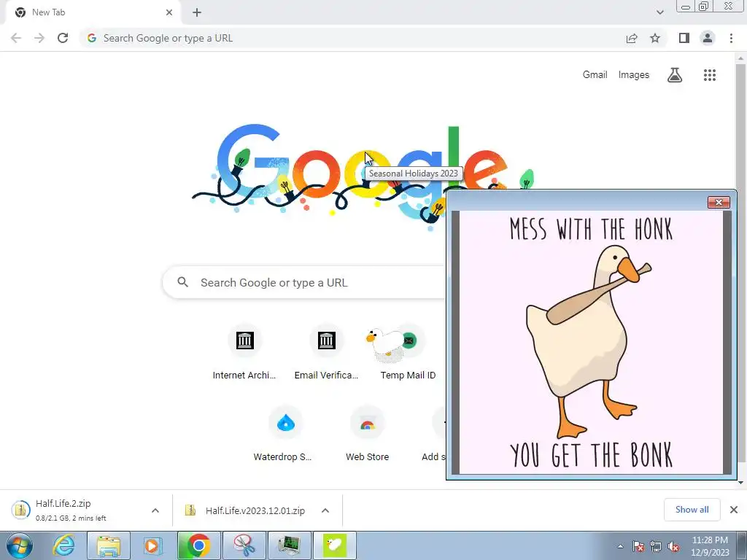Viewport: 747px width, 560px height.
Task: Open a new tab with plus button
Action: pos(197,12)
